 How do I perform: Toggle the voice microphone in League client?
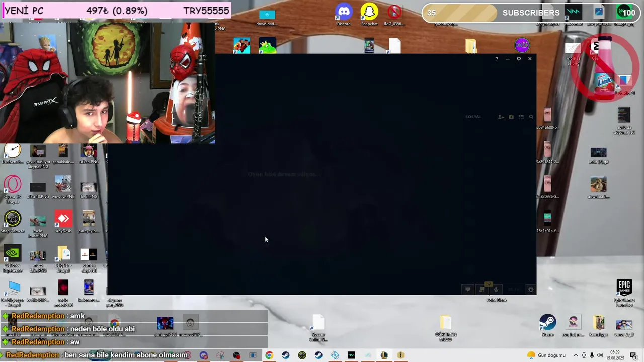coord(496,289)
